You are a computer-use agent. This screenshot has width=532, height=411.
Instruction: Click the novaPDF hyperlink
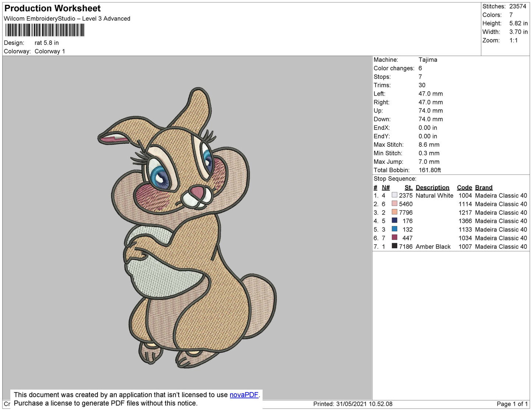point(244,395)
